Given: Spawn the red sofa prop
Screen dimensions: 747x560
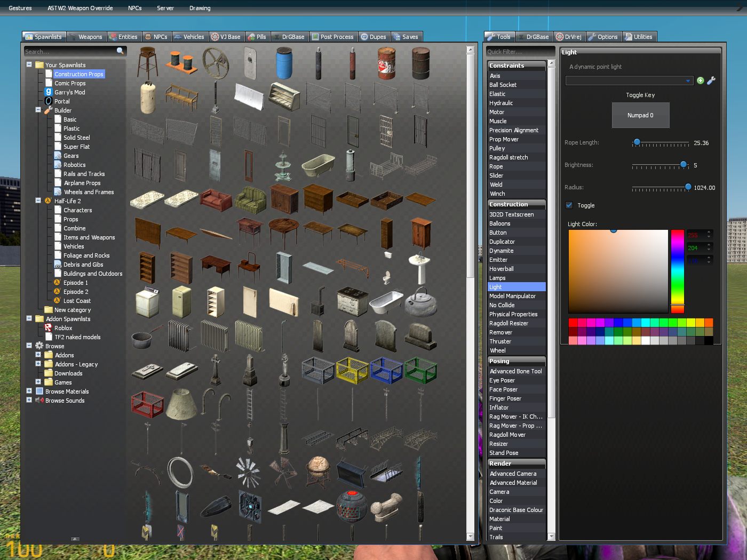Looking at the screenshot, I should (216, 201).
